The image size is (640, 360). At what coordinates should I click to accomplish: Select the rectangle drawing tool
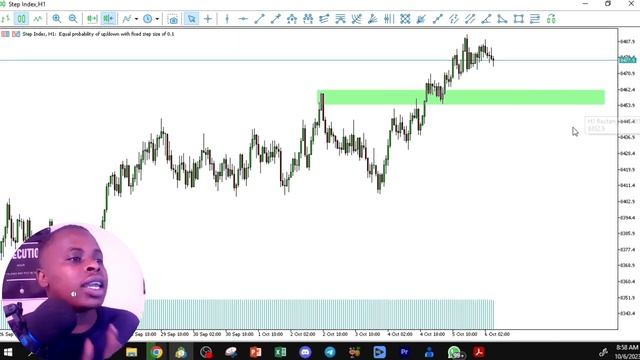pos(518,19)
